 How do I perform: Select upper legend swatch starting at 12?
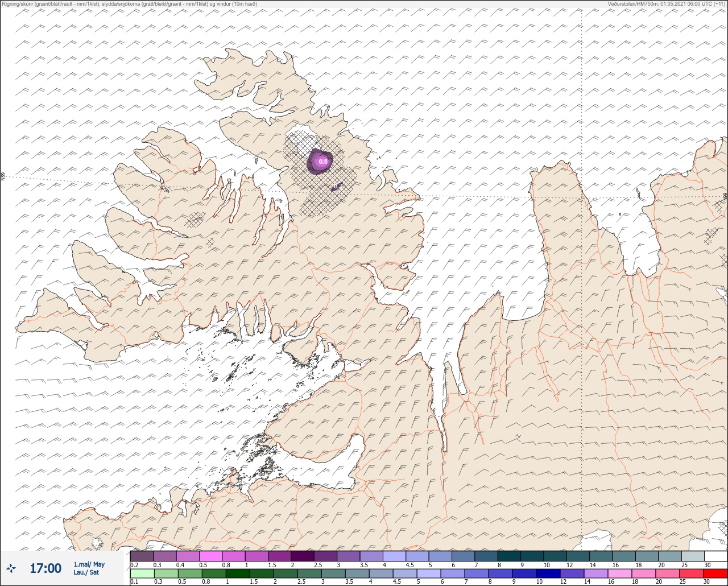(x=578, y=556)
